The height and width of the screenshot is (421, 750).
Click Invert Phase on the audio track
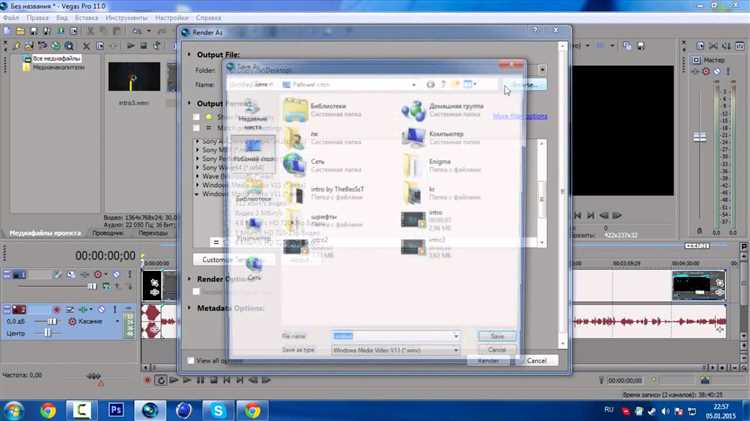click(70, 310)
